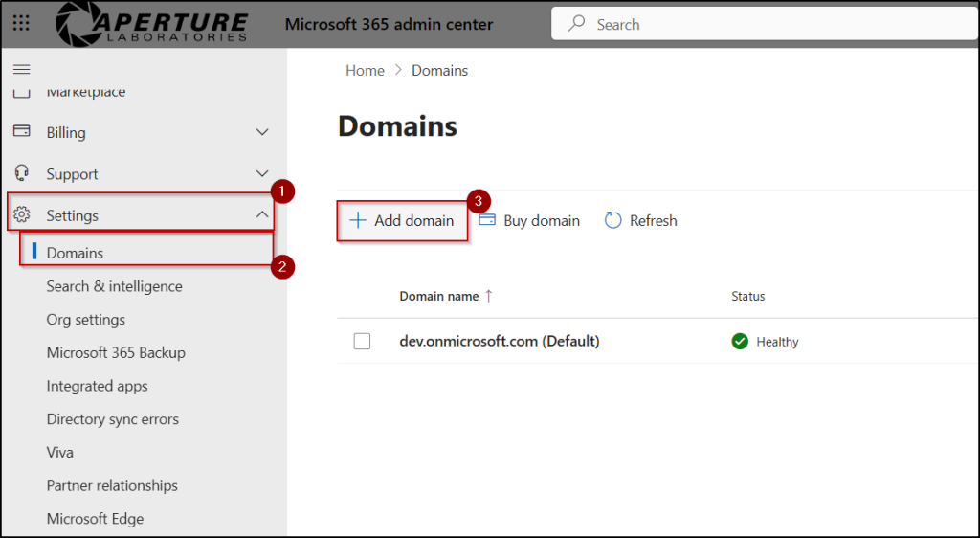Click the Search input field
Image resolution: width=980 pixels, height=538 pixels.
(x=765, y=24)
